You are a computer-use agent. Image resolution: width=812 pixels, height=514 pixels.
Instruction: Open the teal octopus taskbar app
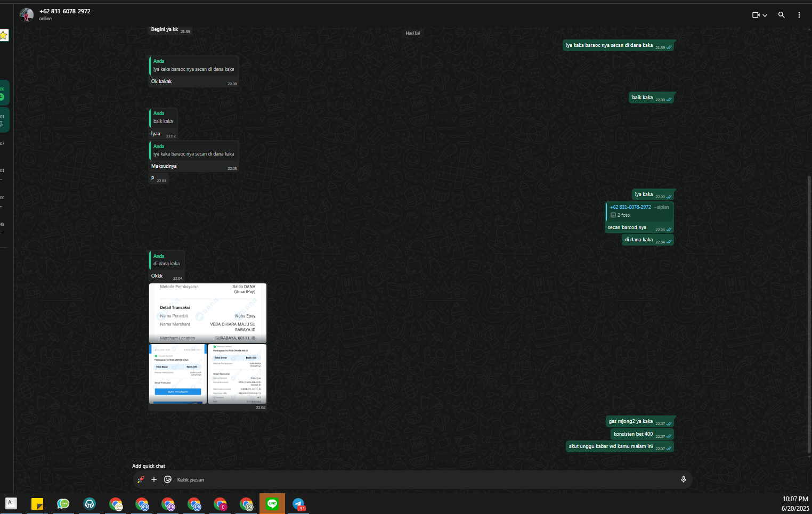pyautogui.click(x=90, y=504)
